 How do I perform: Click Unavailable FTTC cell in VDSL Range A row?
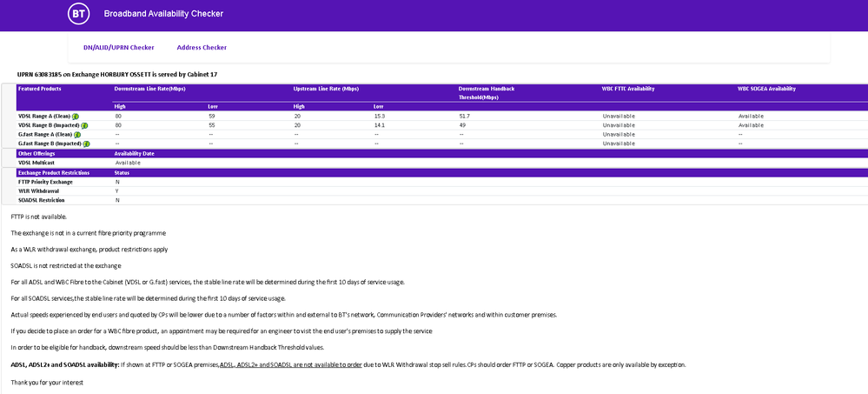click(619, 117)
